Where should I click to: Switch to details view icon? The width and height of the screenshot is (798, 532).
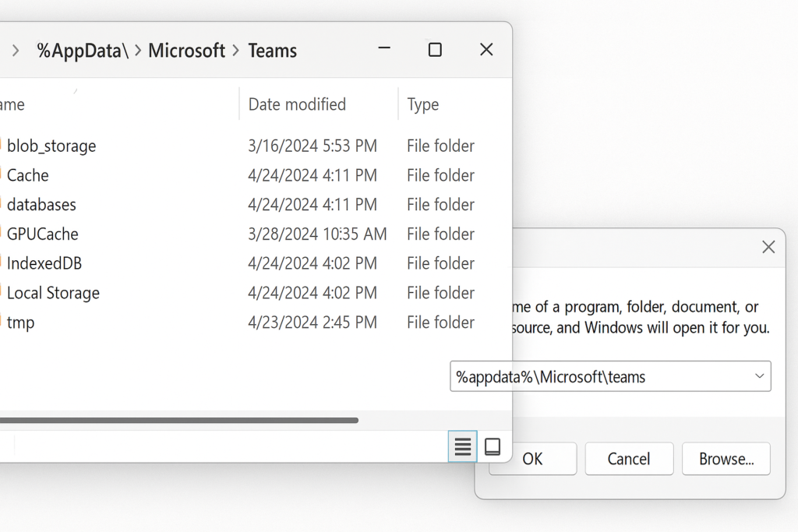point(463,446)
